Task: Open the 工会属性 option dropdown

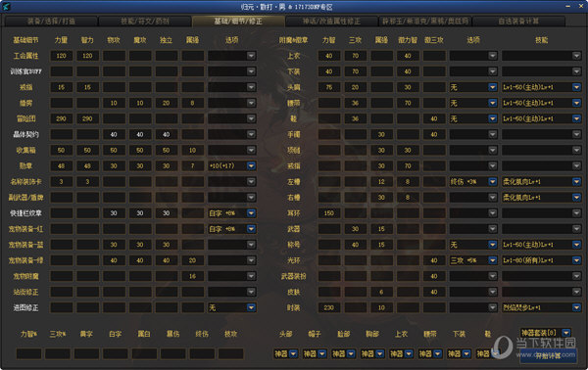Action: (x=251, y=56)
